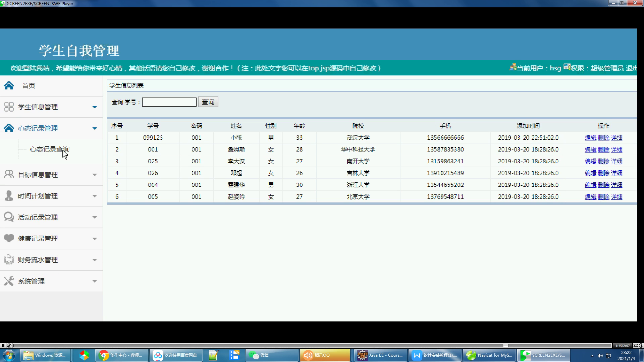Open 微信 from the taskbar

pyautogui.click(x=272, y=355)
